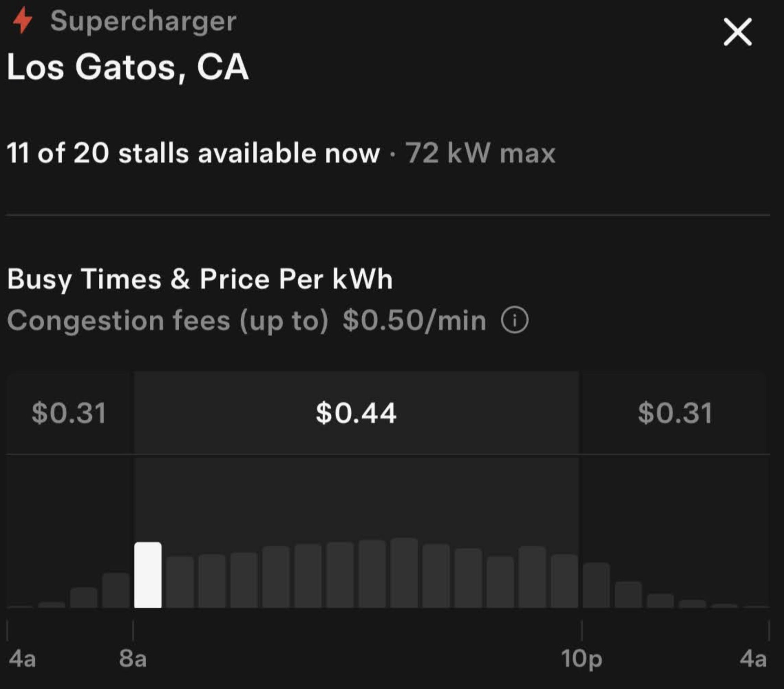
Task: Tap the Supercharger label text
Action: click(x=143, y=21)
